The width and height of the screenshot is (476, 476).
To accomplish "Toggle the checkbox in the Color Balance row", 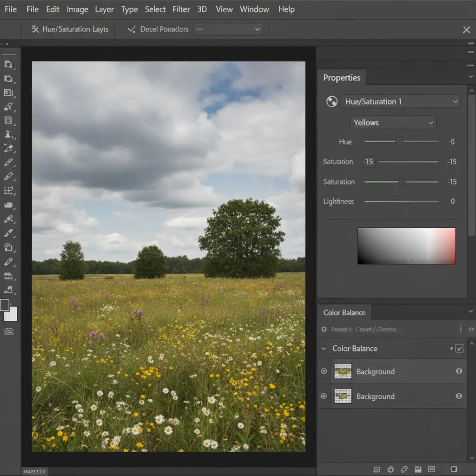I will coord(459,349).
